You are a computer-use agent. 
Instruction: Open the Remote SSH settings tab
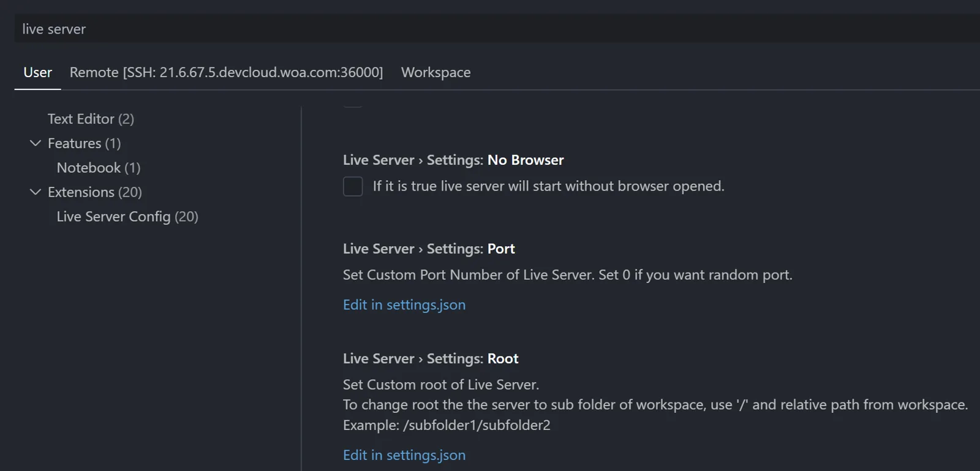coord(226,72)
